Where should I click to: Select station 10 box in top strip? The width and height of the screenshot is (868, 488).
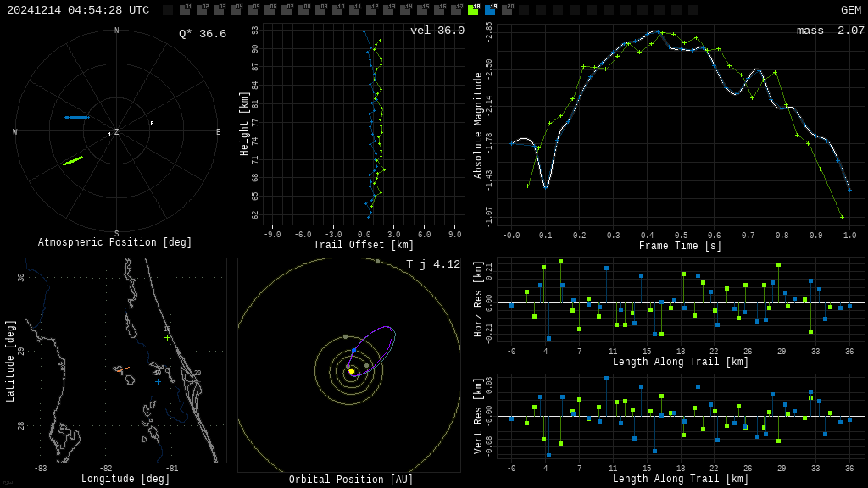click(x=337, y=11)
